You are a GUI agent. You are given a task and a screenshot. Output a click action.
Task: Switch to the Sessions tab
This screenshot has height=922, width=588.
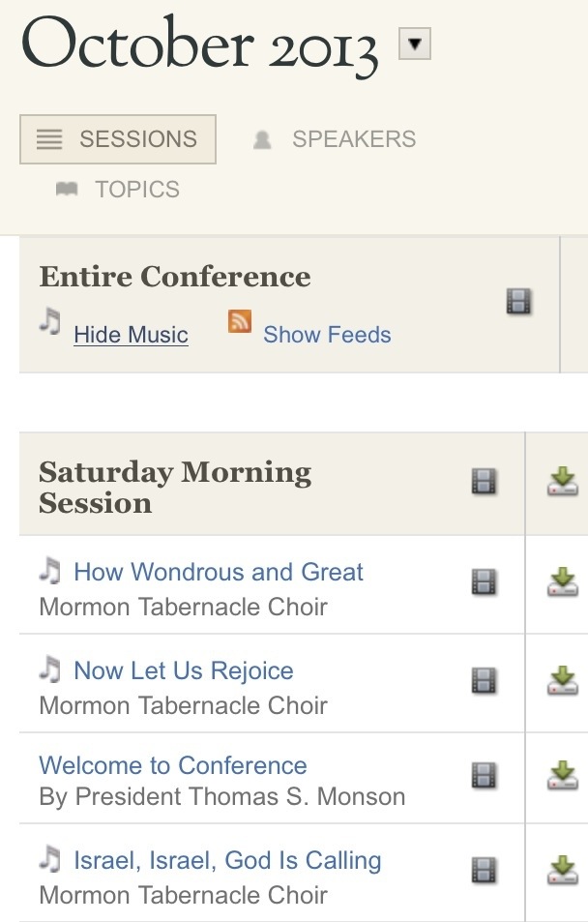pos(118,139)
